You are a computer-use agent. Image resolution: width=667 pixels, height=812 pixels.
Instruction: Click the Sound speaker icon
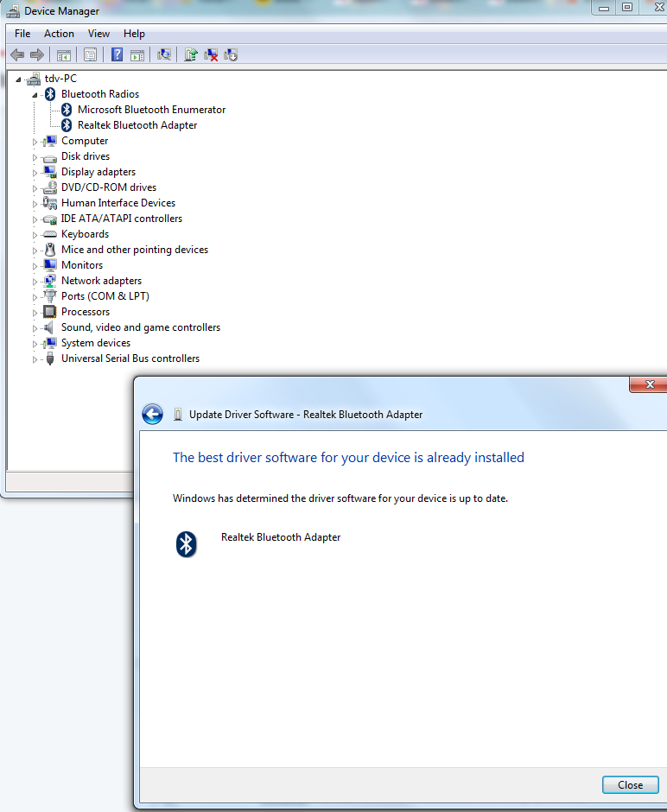(x=49, y=327)
